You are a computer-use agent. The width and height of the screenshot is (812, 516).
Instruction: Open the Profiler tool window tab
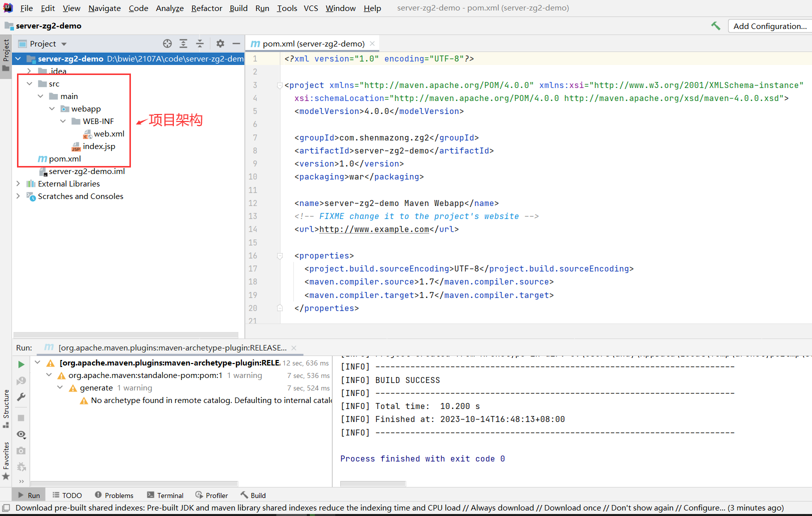pos(211,495)
